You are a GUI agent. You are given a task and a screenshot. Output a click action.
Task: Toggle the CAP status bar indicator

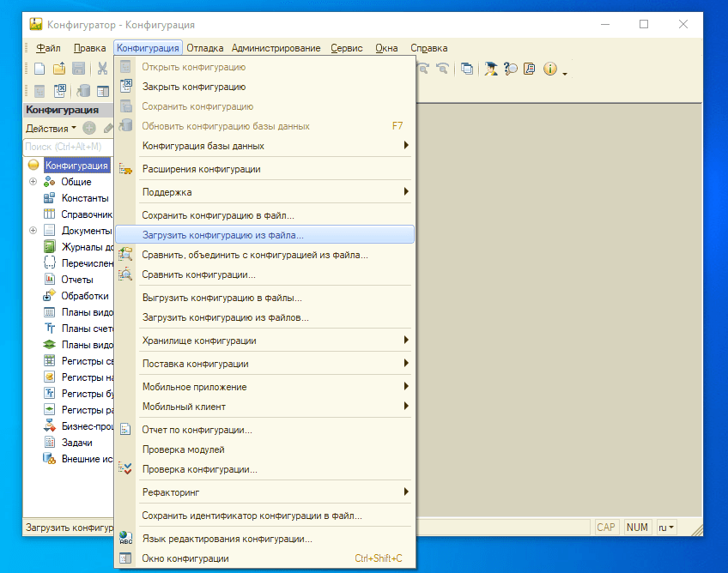coord(606,528)
